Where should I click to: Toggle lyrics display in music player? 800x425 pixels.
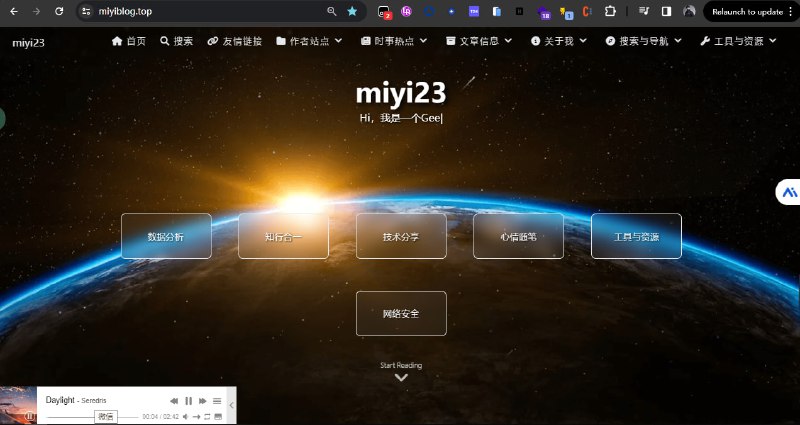218,416
